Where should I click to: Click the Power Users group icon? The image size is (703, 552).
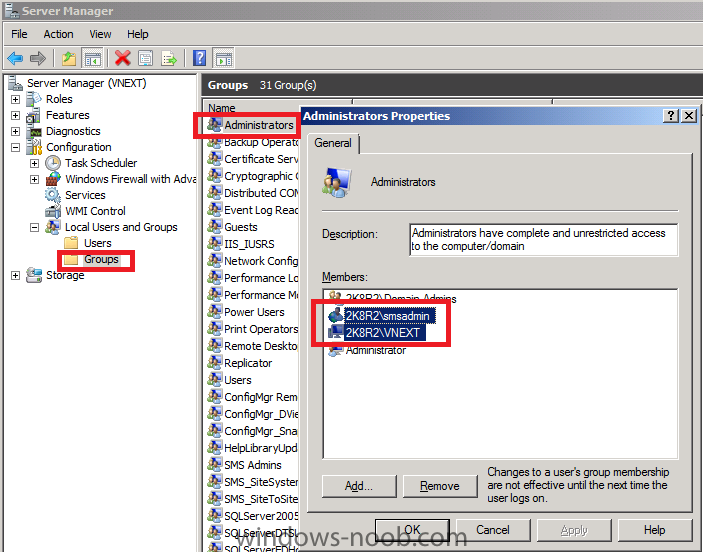(214, 311)
